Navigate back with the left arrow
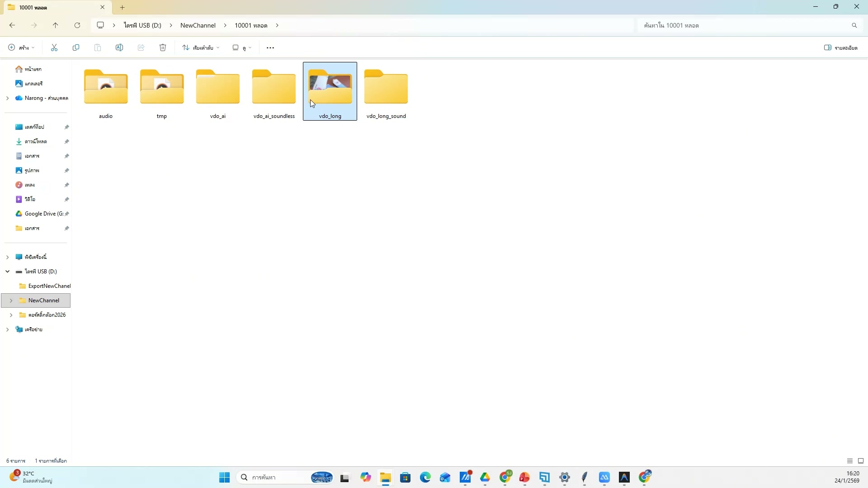The height and width of the screenshot is (488, 868). tap(12, 25)
